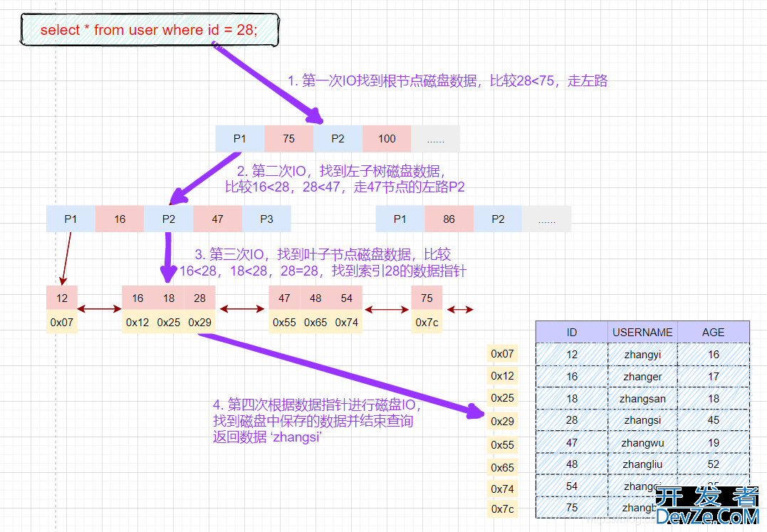Click the ID column header in the table
The height and width of the screenshot is (532, 767).
coord(572,332)
